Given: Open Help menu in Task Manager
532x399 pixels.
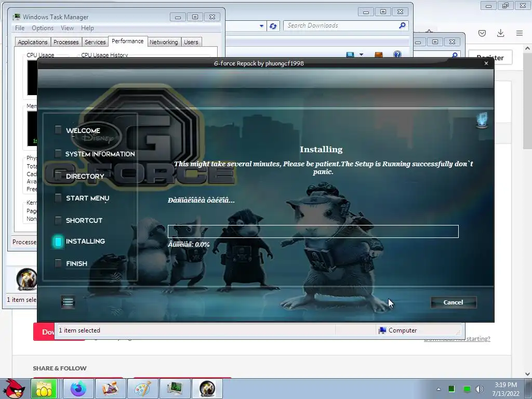Looking at the screenshot, I should point(87,28).
